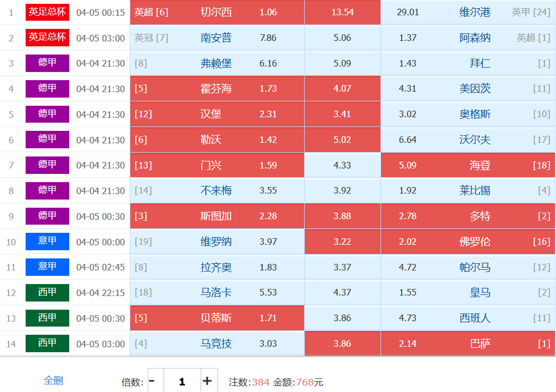Click the 意甲 league tag in row 10
The height and width of the screenshot is (392, 556).
(x=47, y=242)
